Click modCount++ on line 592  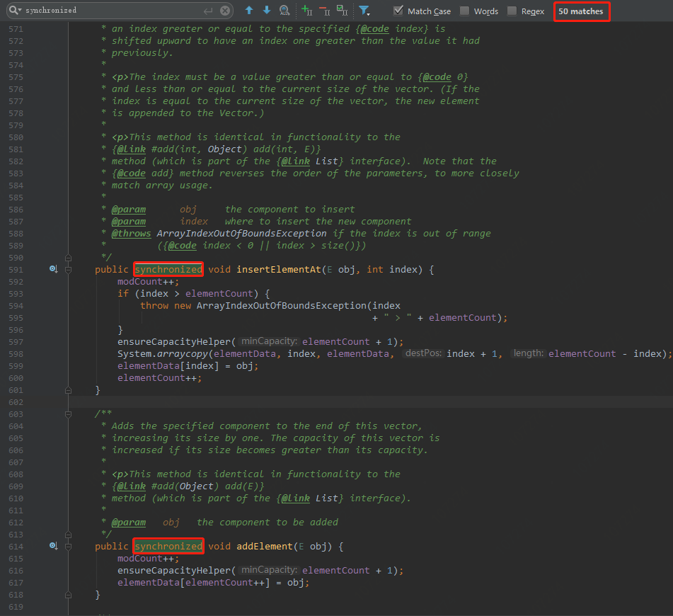pyautogui.click(x=148, y=281)
